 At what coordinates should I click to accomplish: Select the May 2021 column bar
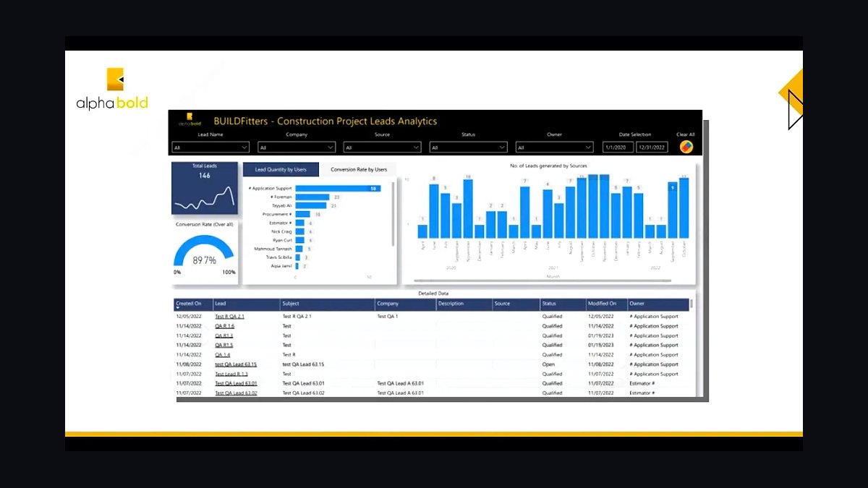point(536,231)
